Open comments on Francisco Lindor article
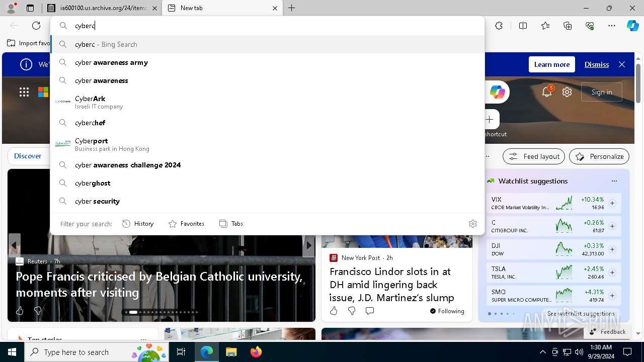The image size is (644, 362). [x=370, y=311]
